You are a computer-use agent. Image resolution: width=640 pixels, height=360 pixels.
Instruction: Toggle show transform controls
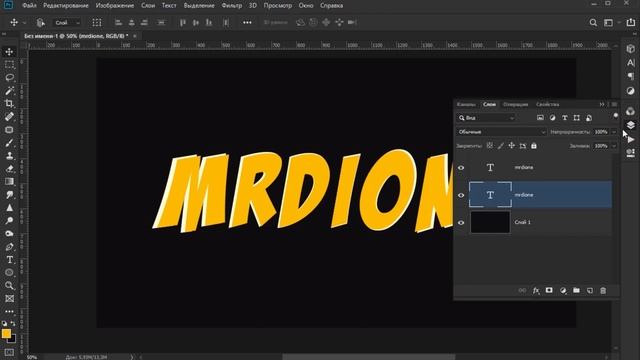point(97,22)
